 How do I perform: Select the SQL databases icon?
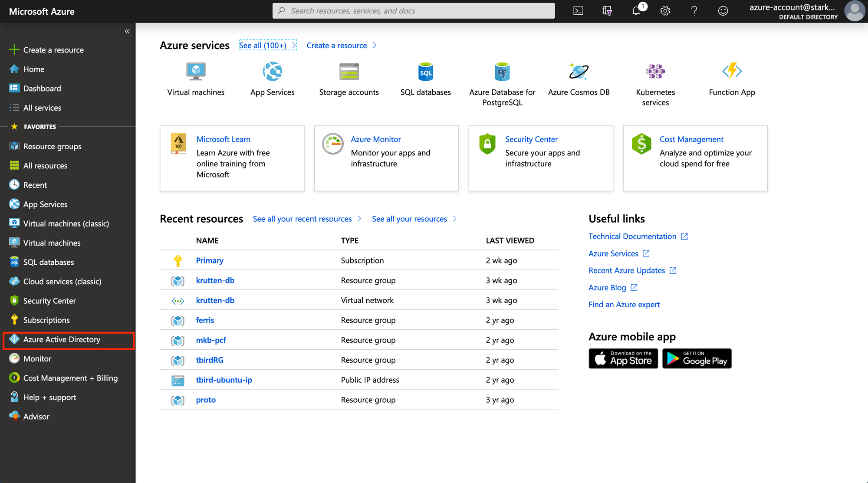[x=426, y=71]
